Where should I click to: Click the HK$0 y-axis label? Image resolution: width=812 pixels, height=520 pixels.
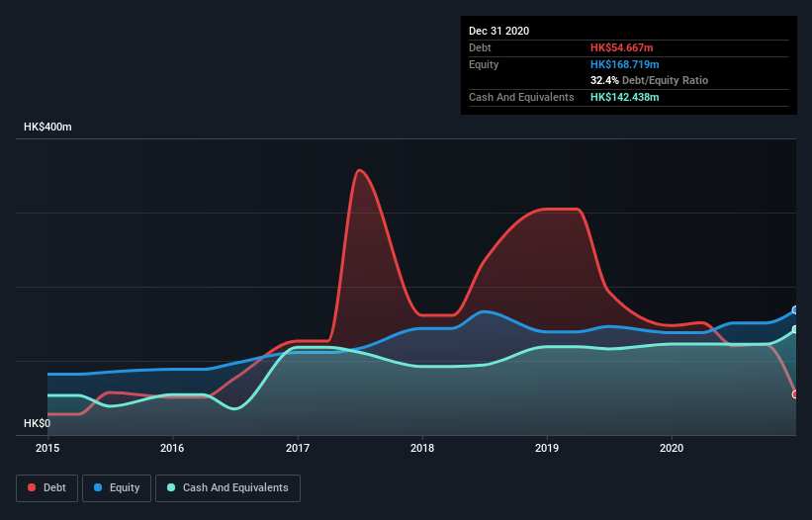coord(38,423)
